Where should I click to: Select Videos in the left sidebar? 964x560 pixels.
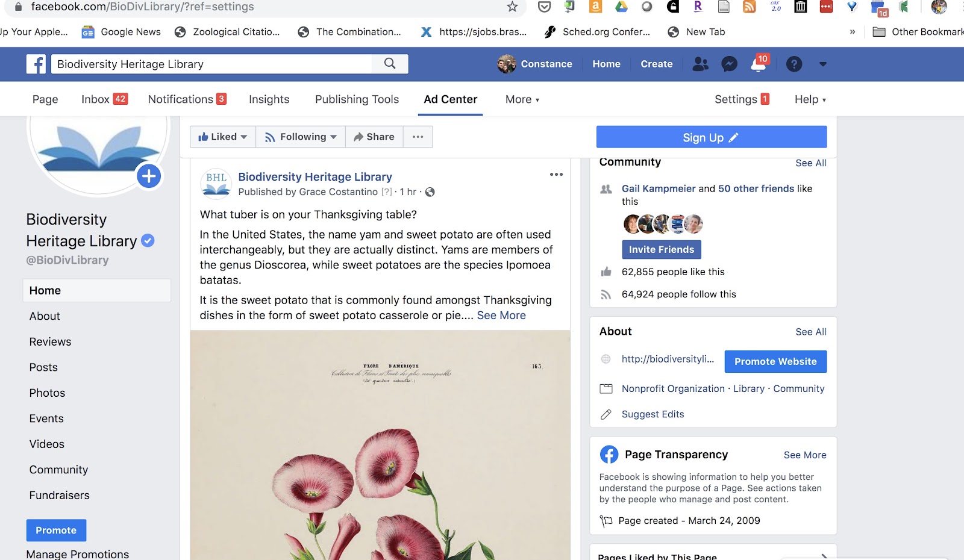click(x=46, y=444)
